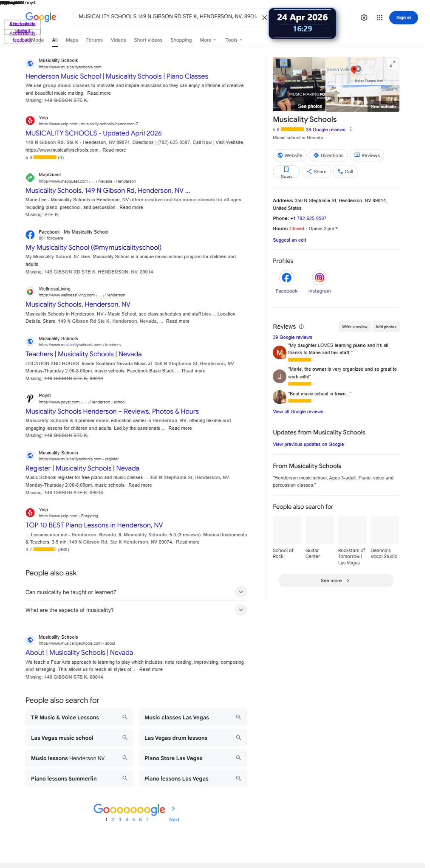The image size is (430, 868).
Task: Go to results page 3
Action: pos(120,820)
